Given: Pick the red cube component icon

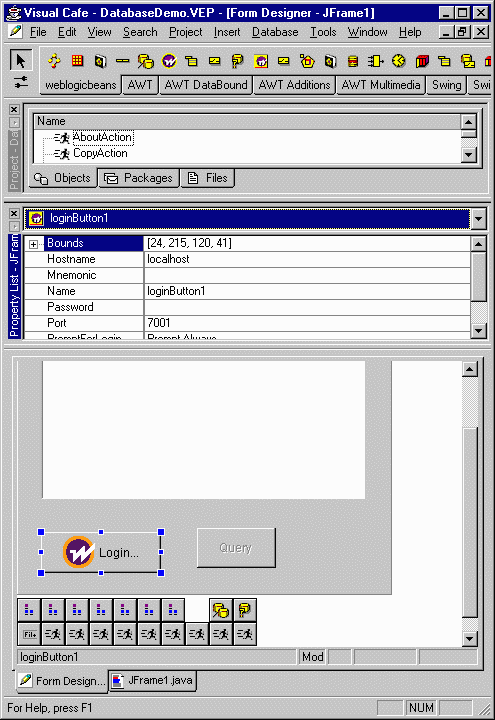Looking at the screenshot, I should pos(422,61).
